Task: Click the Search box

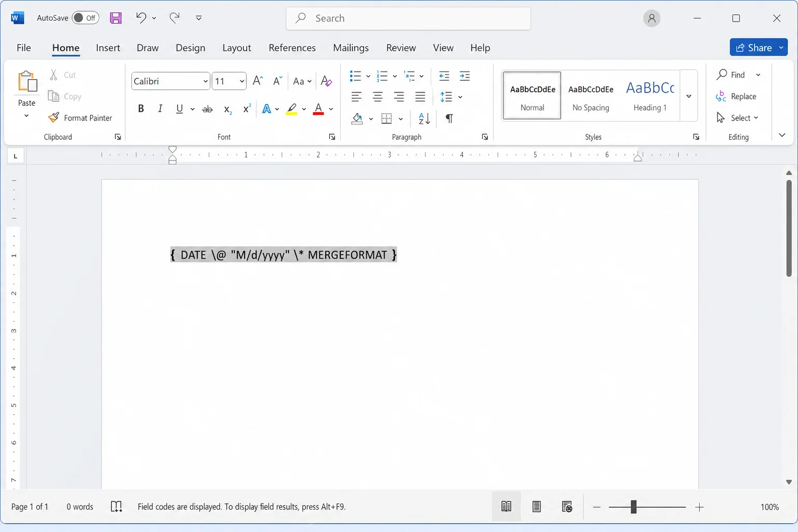Action: pos(408,18)
